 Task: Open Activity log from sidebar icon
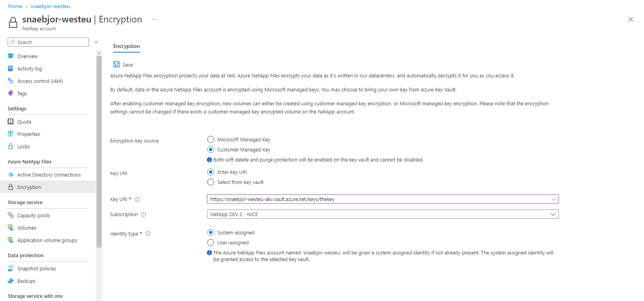11,69
